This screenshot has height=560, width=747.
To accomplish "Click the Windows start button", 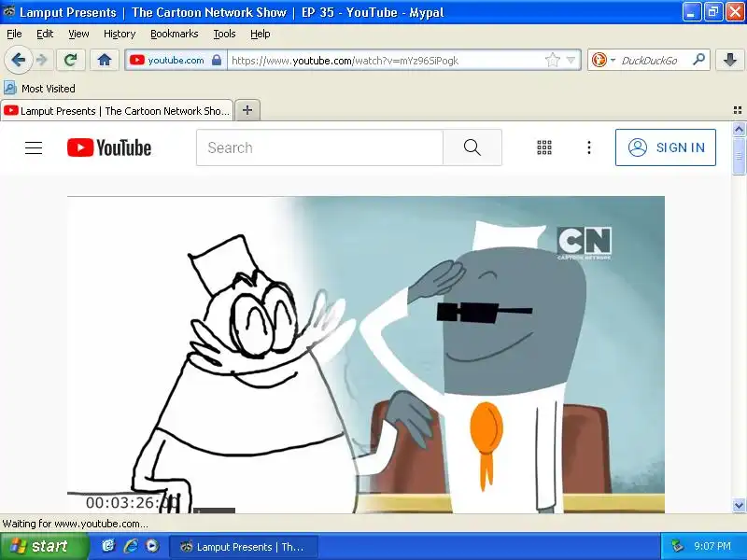I will pos(44,546).
